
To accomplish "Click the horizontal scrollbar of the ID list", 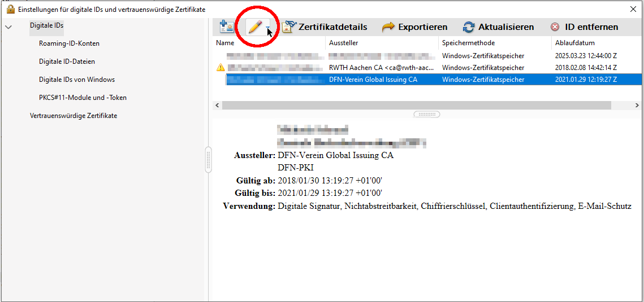I will (417, 106).
